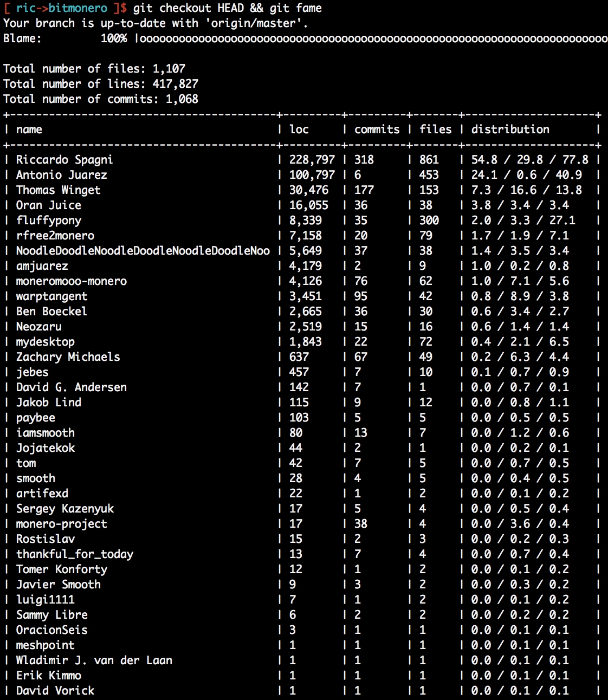608x700 pixels.
Task: Select 'Total number of lines: 417,827' line
Action: pyautogui.click(x=101, y=84)
